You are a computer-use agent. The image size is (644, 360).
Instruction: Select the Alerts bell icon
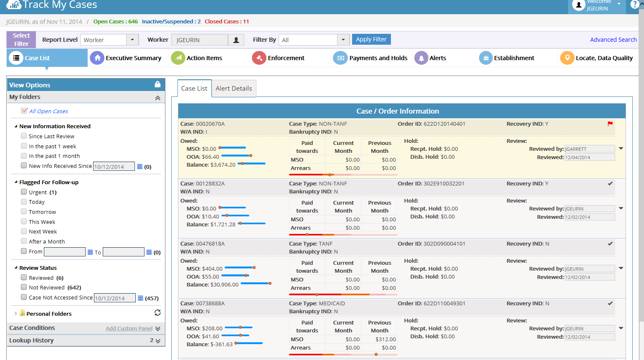[421, 58]
